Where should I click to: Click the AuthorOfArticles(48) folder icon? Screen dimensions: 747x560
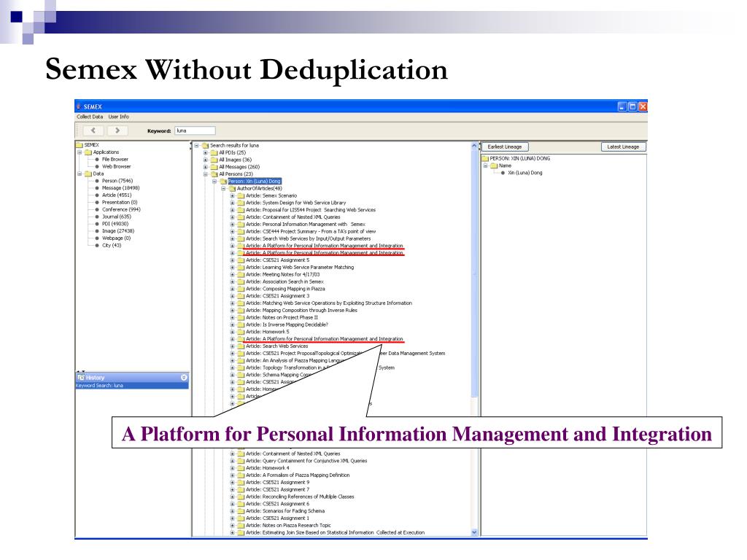click(x=232, y=189)
